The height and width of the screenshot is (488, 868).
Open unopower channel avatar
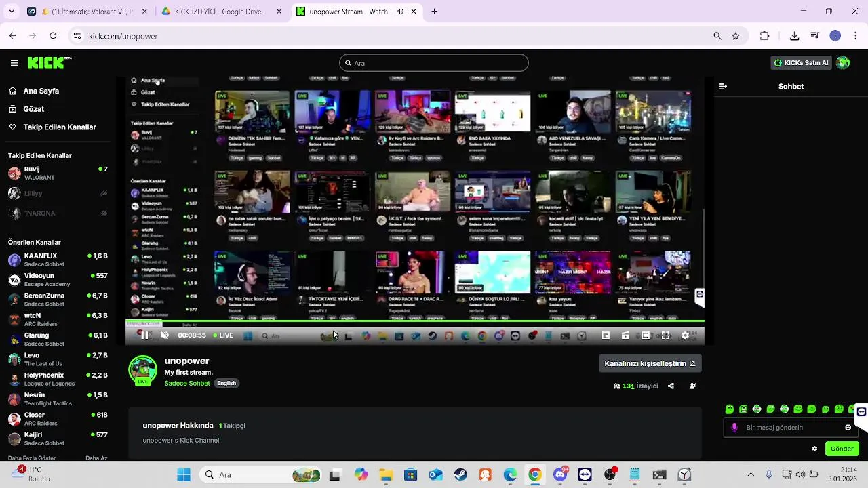(x=143, y=370)
